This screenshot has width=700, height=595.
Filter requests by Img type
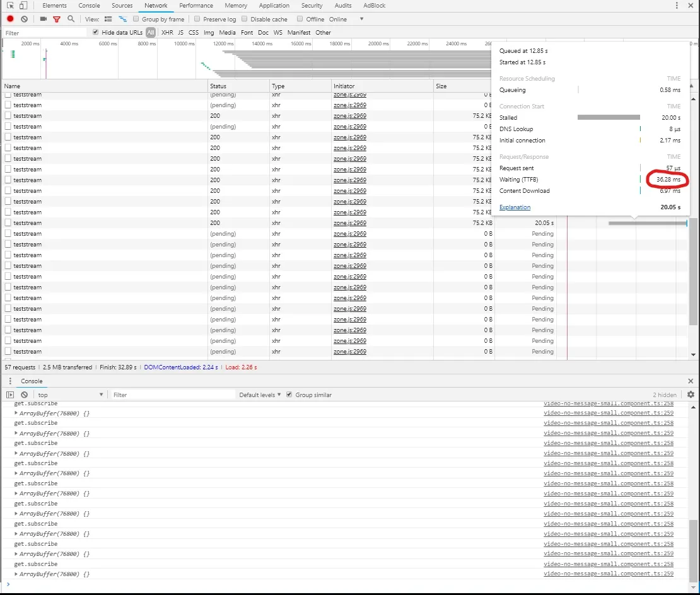tap(209, 33)
